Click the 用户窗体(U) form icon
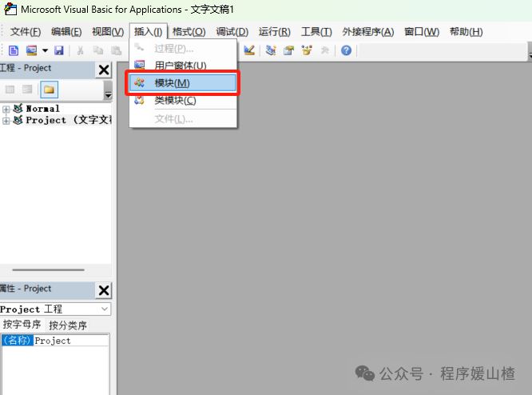 140,64
